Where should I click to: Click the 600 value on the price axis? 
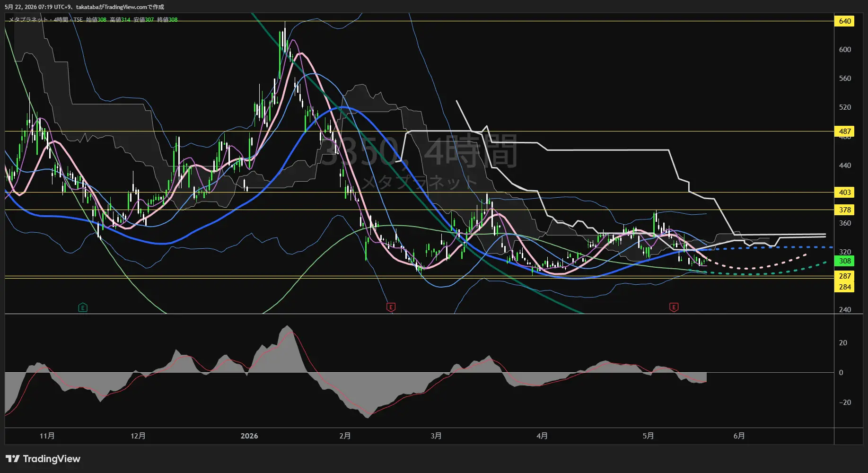[845, 50]
